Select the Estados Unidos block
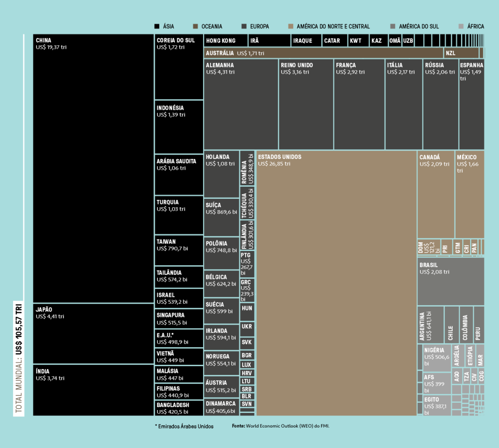This screenshot has width=499, height=448. coord(336,283)
